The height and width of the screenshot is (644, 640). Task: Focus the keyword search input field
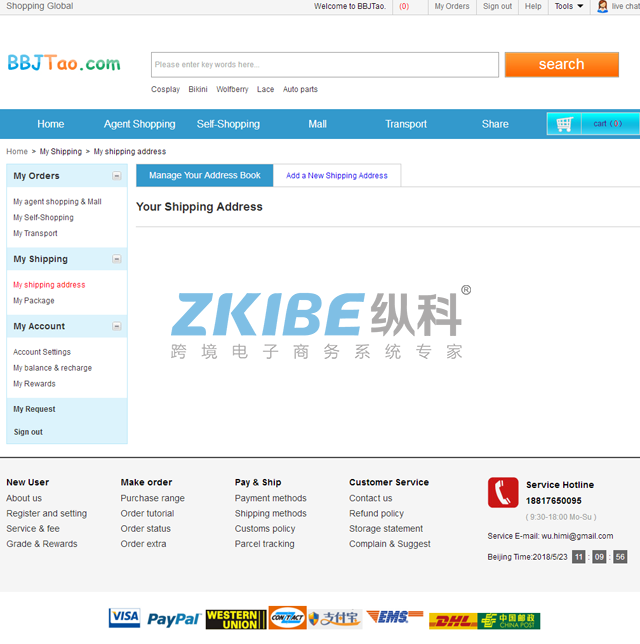click(x=325, y=64)
